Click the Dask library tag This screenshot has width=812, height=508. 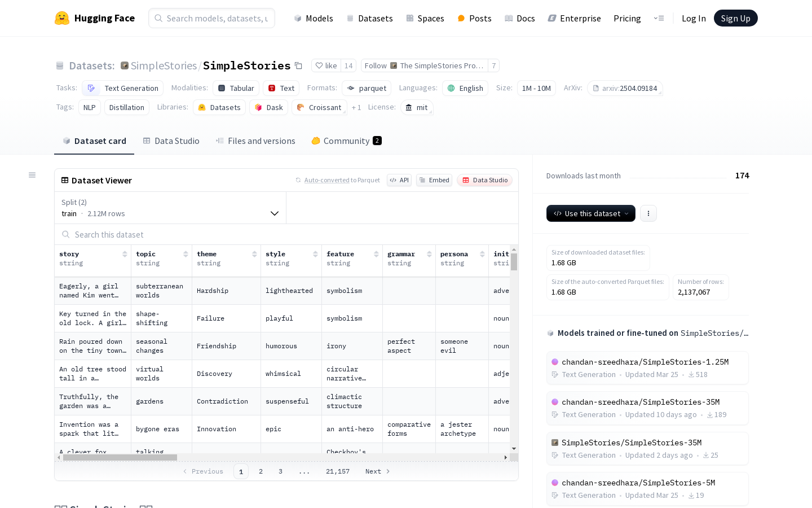268,107
